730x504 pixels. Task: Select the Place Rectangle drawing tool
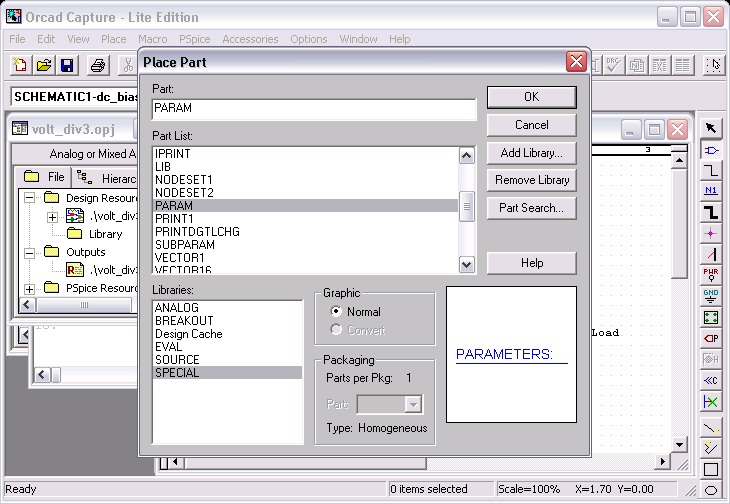coord(711,470)
